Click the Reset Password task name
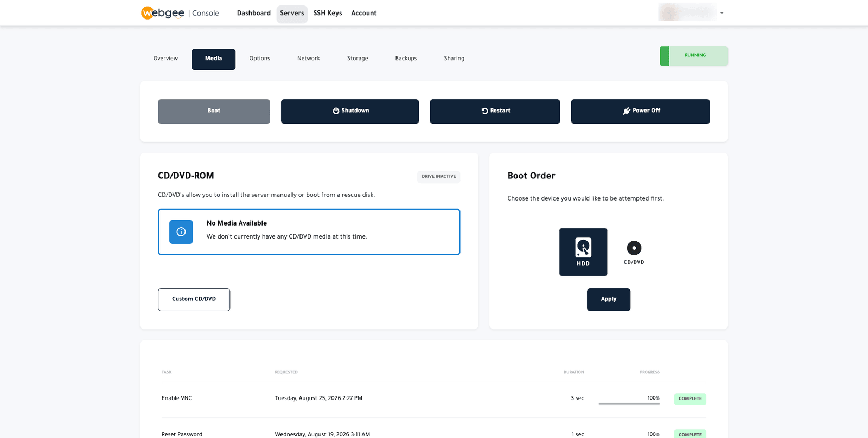Image resolution: width=868 pixels, height=438 pixels. 182,435
